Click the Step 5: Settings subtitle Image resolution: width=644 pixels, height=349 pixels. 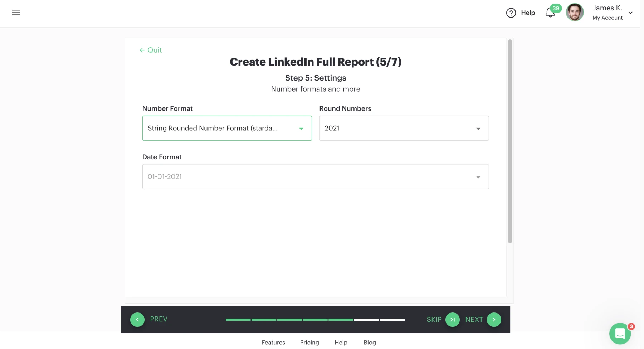[x=316, y=78]
